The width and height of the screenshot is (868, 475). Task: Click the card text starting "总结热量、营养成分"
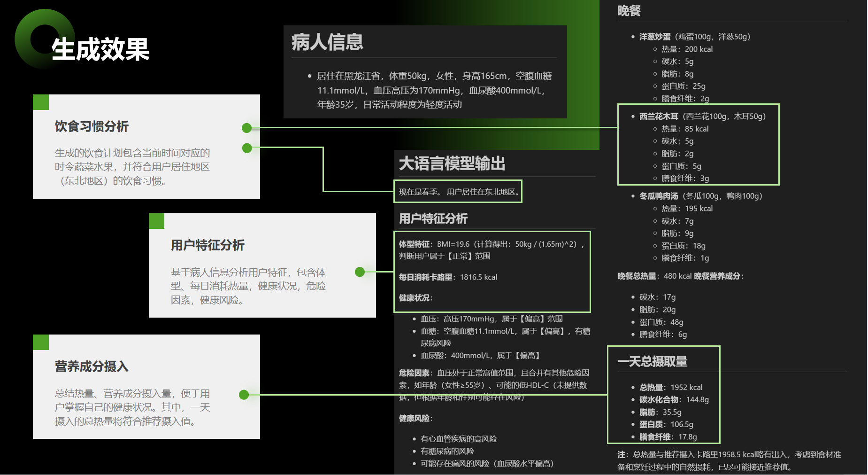click(132, 407)
